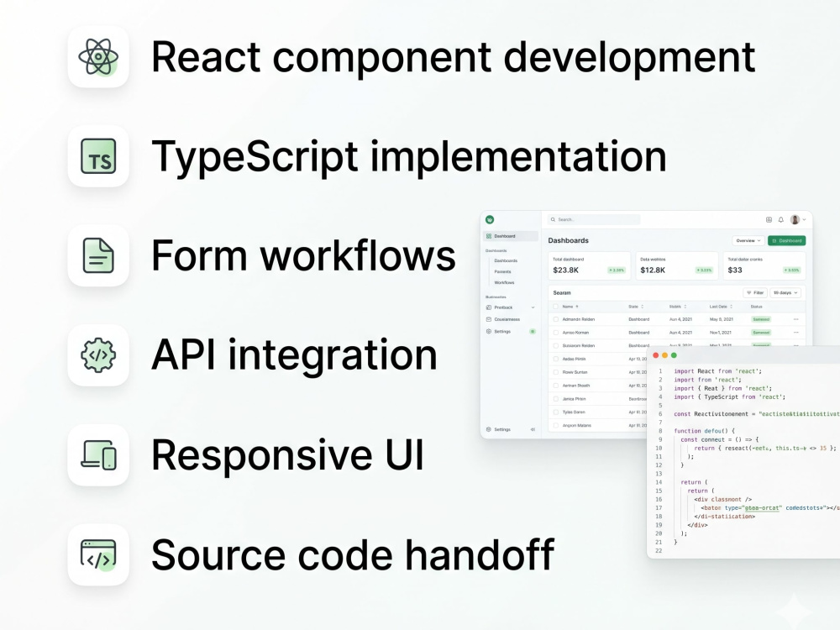Click the 'Source code handoff' text

tap(353, 555)
